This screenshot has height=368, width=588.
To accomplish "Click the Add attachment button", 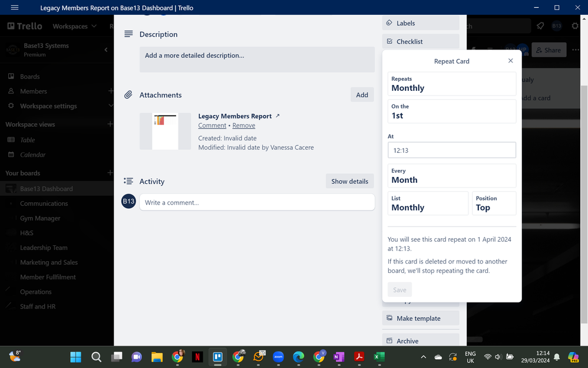I will click(x=362, y=95).
